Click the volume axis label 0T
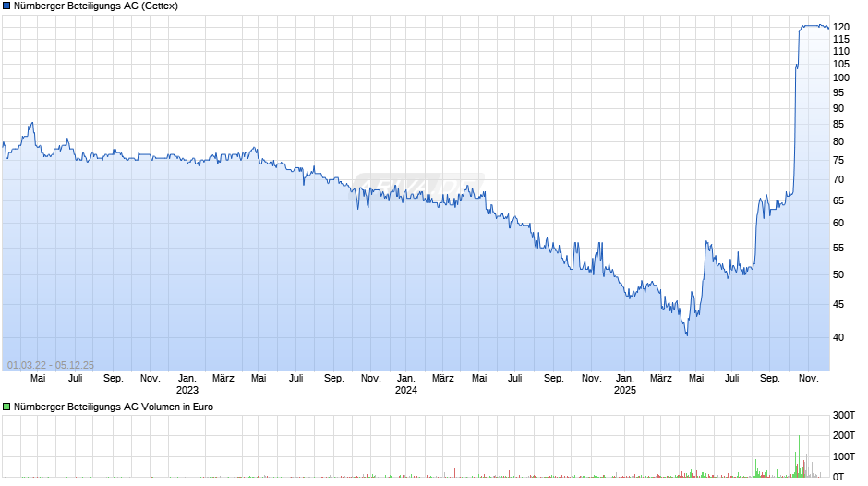This screenshot has width=868, height=486. pyautogui.click(x=838, y=477)
